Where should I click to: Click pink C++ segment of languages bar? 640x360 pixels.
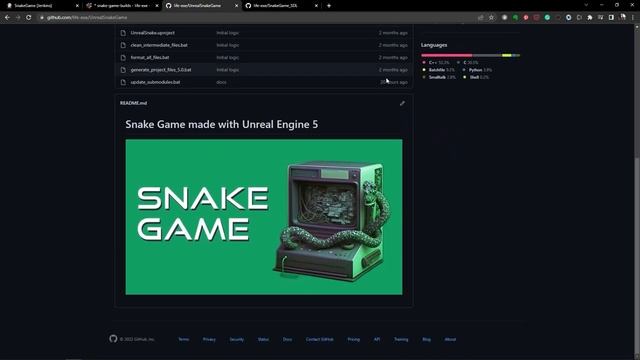point(447,55)
